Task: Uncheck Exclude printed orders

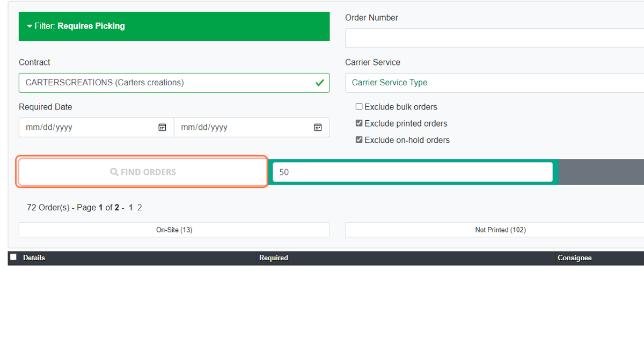Action: pos(359,123)
